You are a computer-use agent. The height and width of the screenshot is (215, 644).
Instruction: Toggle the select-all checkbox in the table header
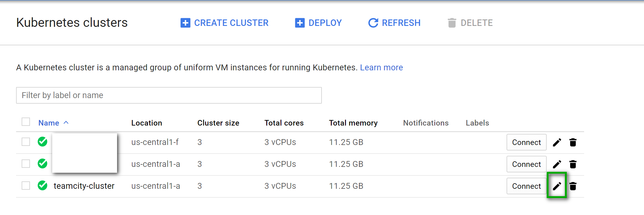click(26, 122)
